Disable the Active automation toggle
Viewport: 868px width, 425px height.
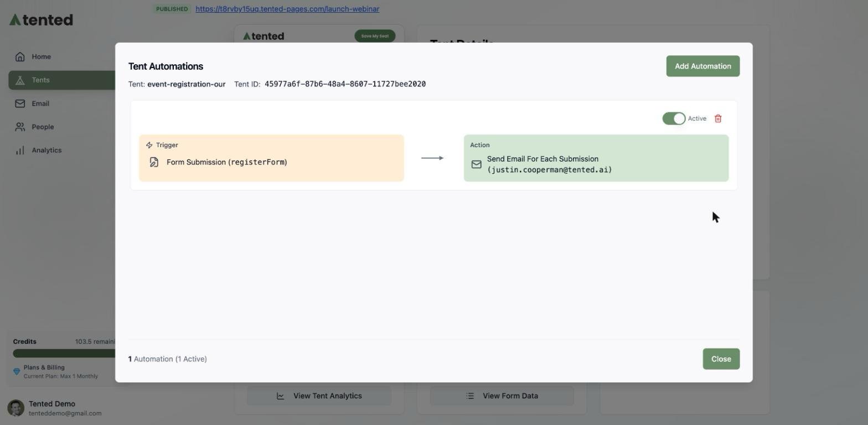pos(674,118)
